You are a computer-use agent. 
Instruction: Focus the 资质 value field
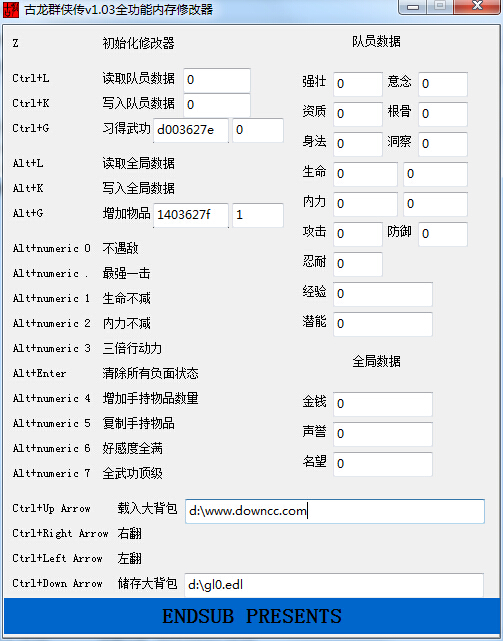pyautogui.click(x=358, y=114)
